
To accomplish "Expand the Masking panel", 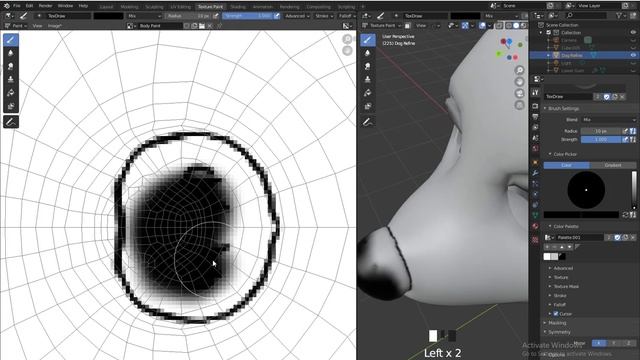I will tap(557, 323).
